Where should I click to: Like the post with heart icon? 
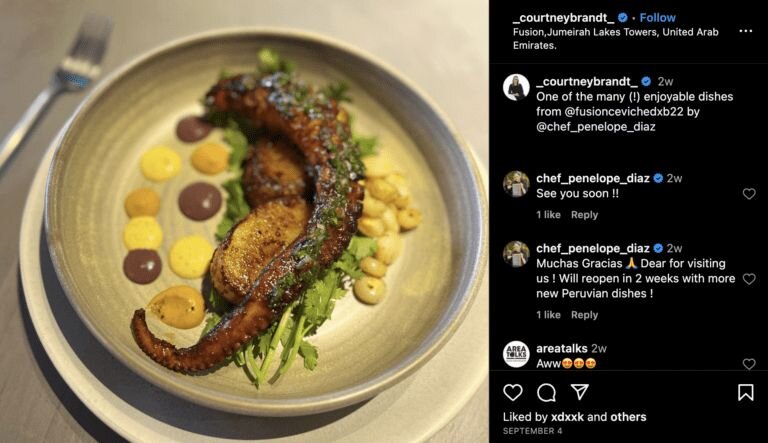click(x=513, y=392)
